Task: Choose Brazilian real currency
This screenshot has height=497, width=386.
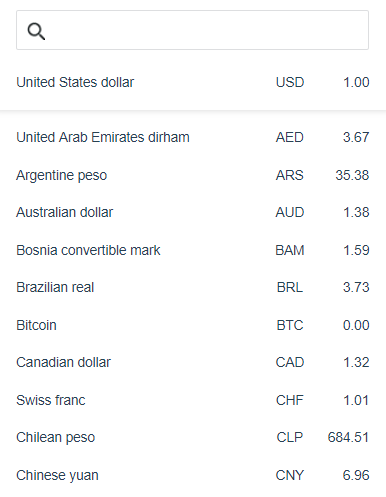Action: [193, 287]
